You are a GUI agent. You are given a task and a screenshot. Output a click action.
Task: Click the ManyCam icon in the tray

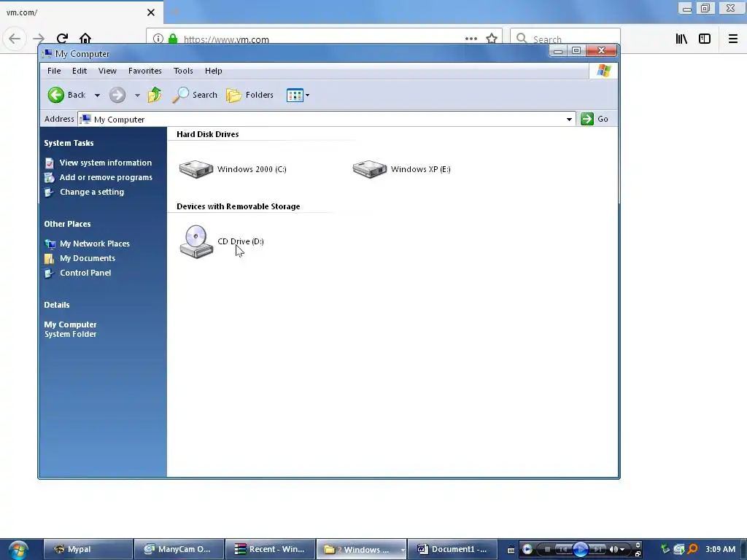point(679,549)
